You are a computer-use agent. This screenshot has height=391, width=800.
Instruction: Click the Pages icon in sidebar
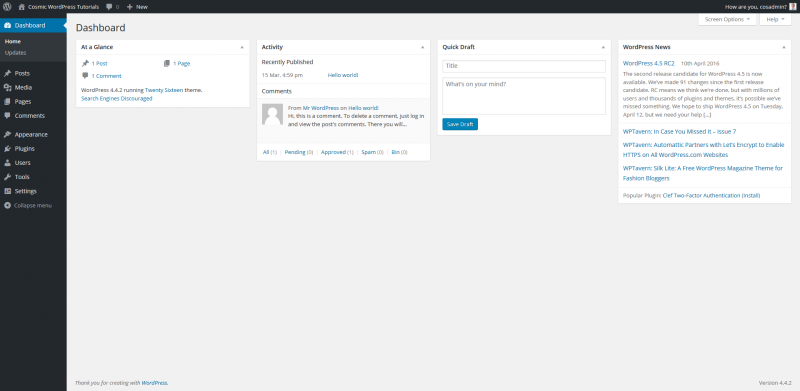click(8, 102)
